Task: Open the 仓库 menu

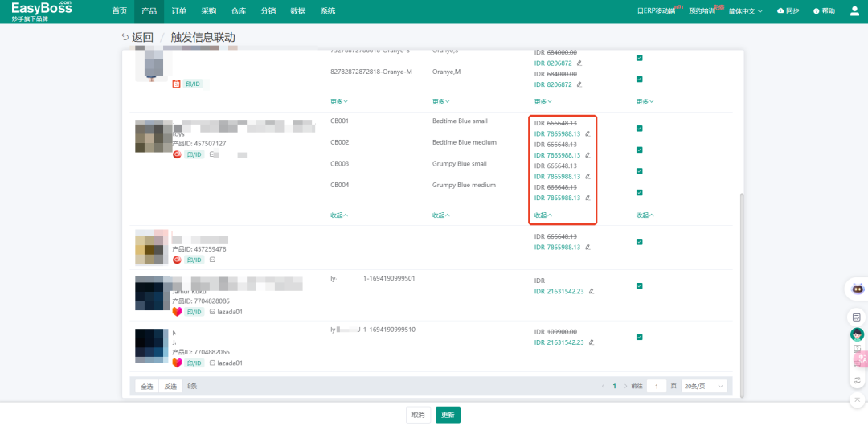Action: (x=238, y=11)
